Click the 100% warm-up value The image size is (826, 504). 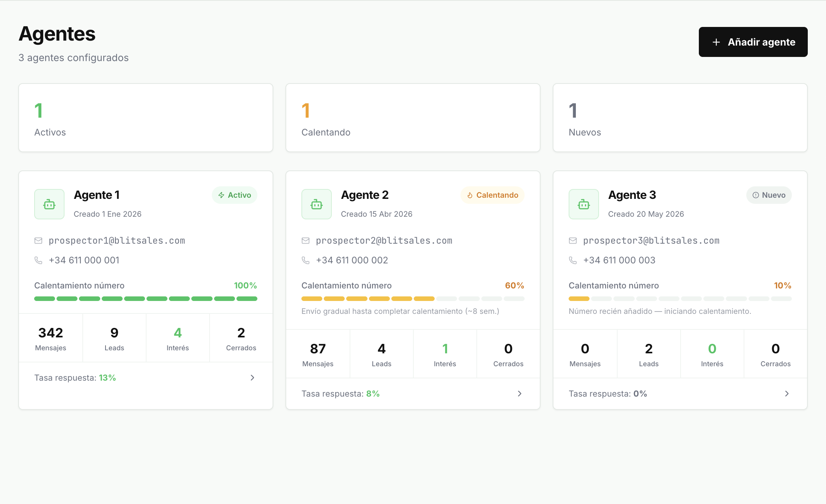[246, 285]
